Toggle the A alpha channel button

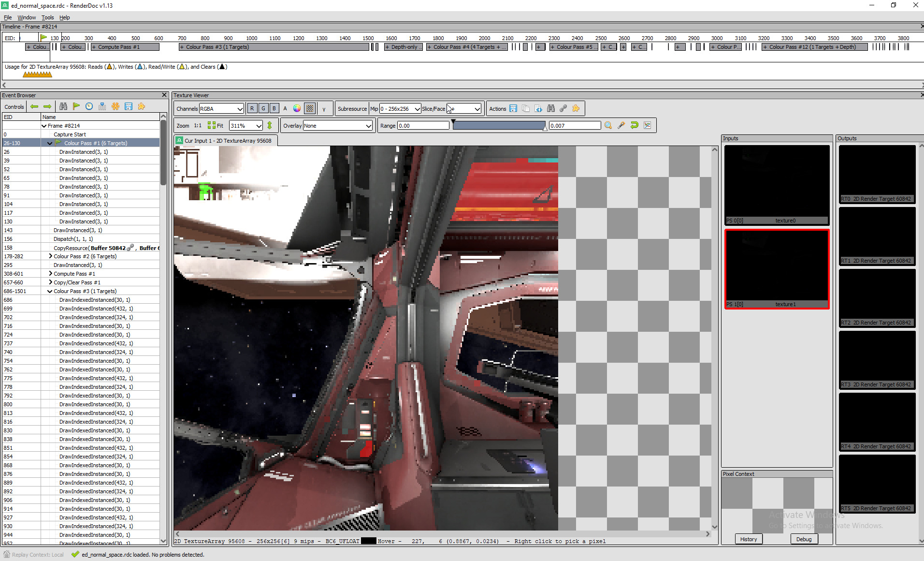tap(285, 109)
